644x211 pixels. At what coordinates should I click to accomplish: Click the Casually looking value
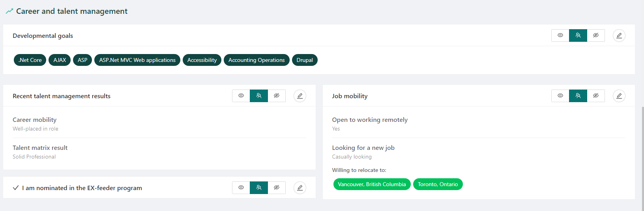click(x=352, y=157)
